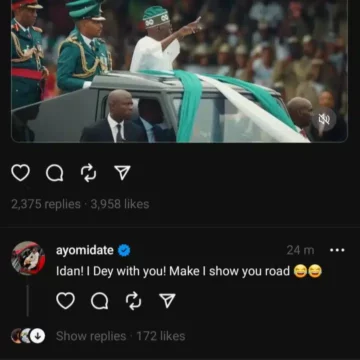The height and width of the screenshot is (360, 360).
Task: Click Show replies link
Action: (x=91, y=336)
